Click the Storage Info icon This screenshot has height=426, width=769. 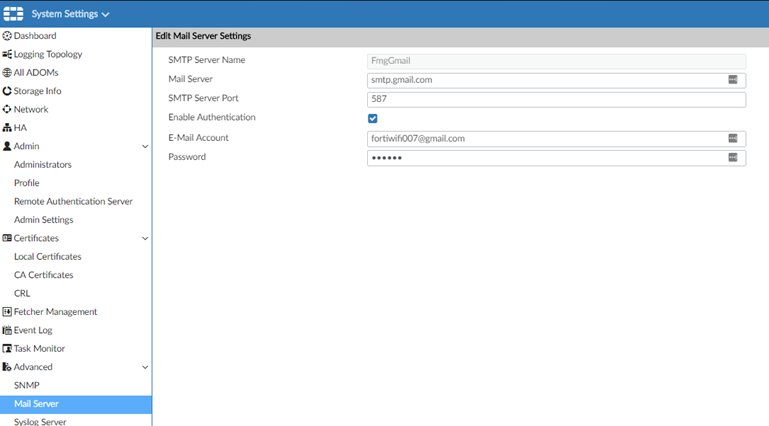pos(7,91)
